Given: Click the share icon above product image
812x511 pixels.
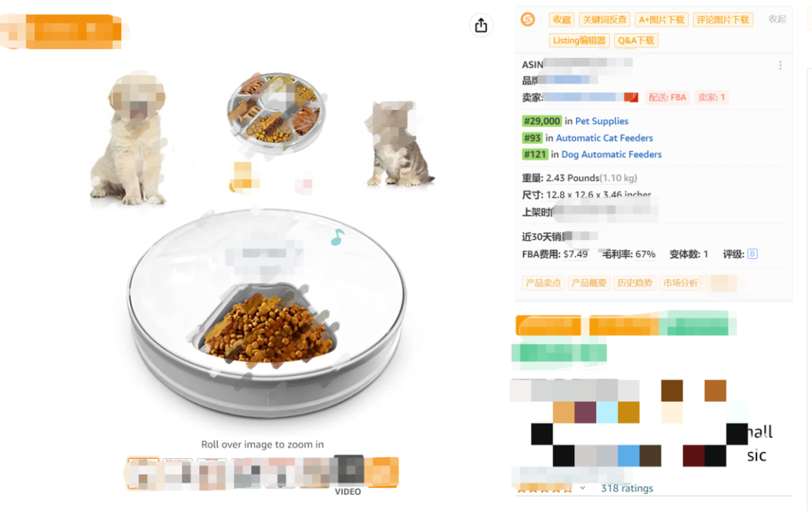Looking at the screenshot, I should click(x=481, y=25).
